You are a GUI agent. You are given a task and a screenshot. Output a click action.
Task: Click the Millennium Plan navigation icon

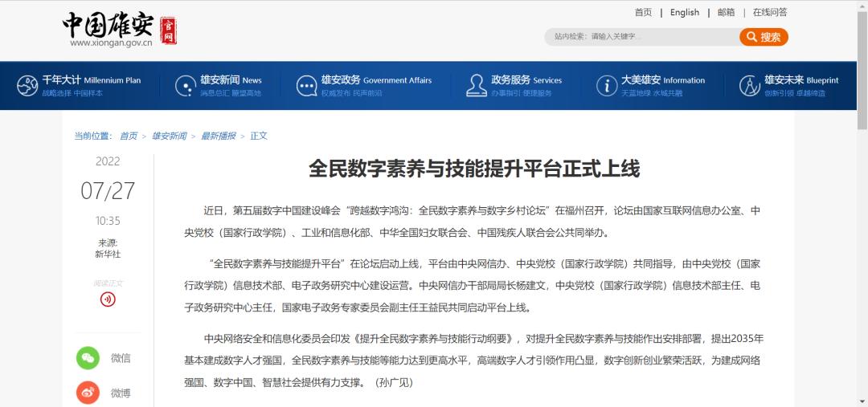tap(27, 86)
